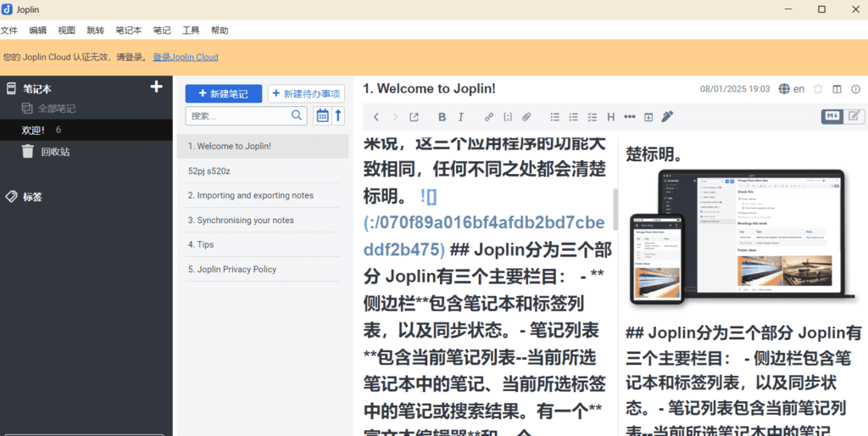Viewport: 868px width, 436px height.
Task: Click the 笔记本 section header
Action: click(37, 88)
